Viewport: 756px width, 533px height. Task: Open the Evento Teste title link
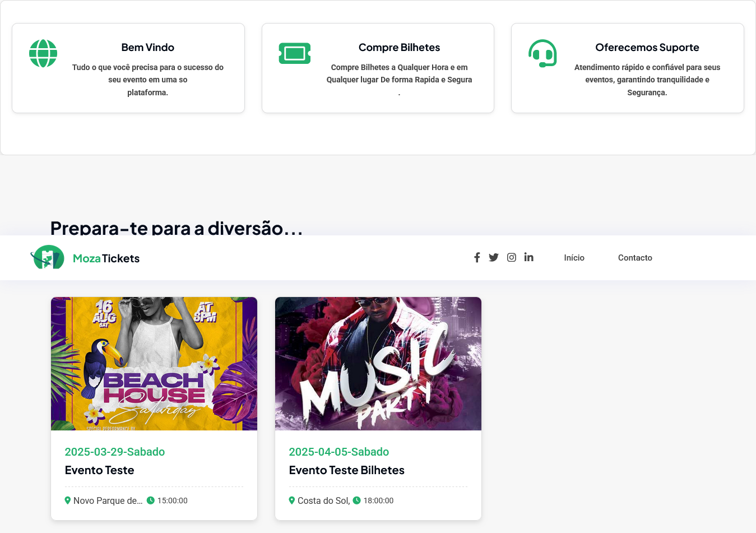click(99, 470)
